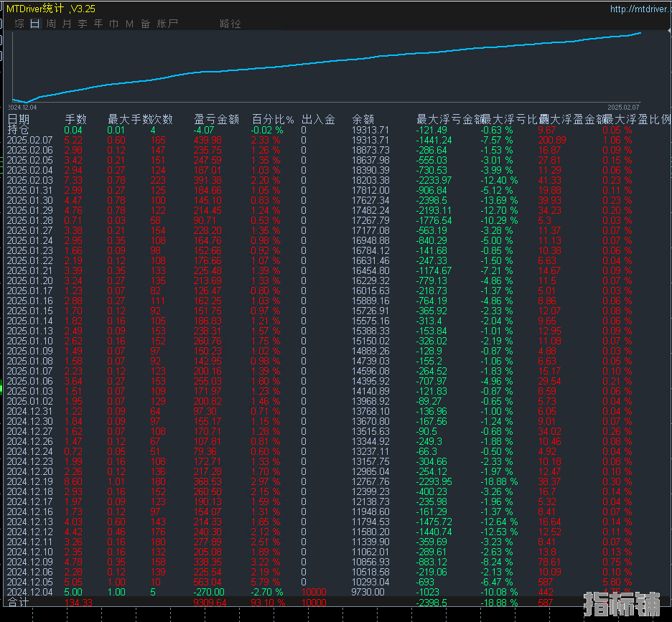672x622 pixels.
Task: Select the 日 daily statistics tab
Action: coord(35,24)
